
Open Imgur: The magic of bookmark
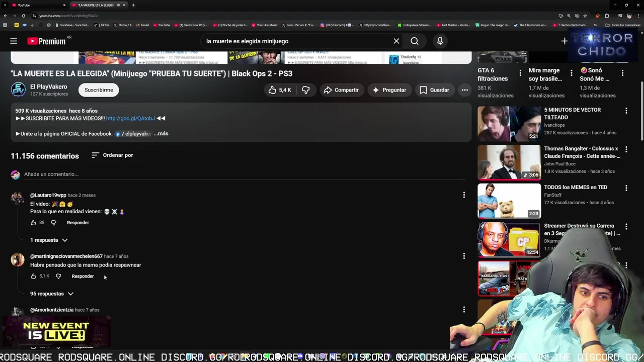pos(493,25)
